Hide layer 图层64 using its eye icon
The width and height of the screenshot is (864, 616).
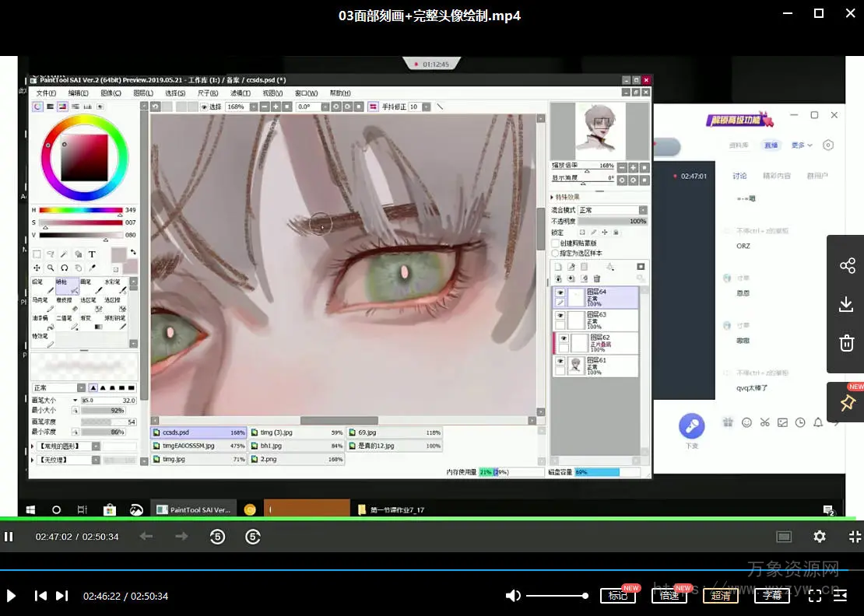[x=560, y=292]
